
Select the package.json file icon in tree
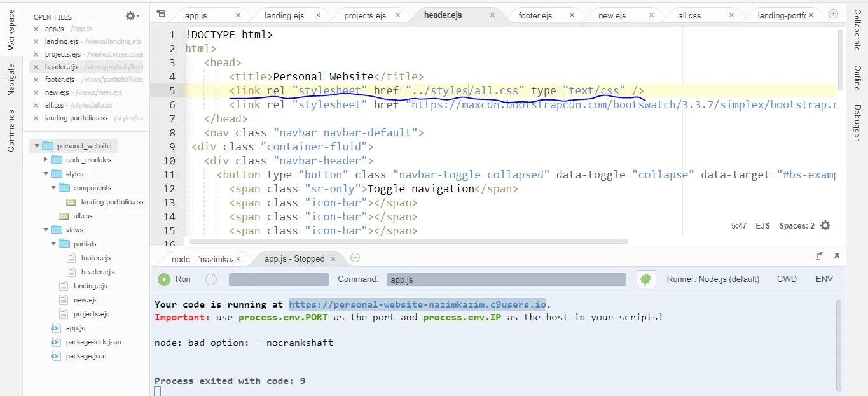pyautogui.click(x=55, y=356)
